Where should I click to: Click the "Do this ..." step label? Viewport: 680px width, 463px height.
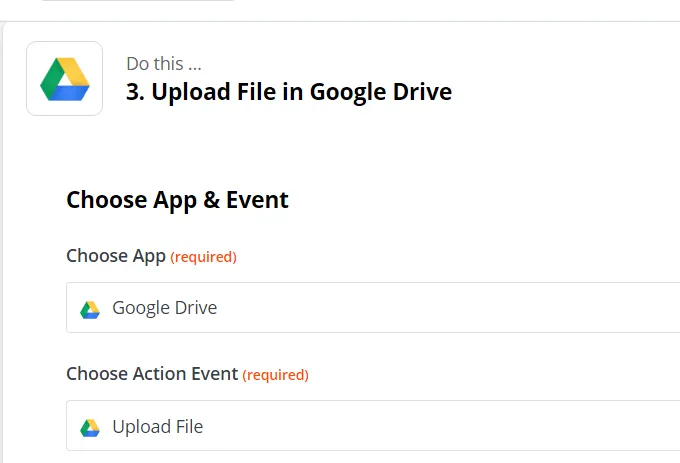click(x=164, y=64)
